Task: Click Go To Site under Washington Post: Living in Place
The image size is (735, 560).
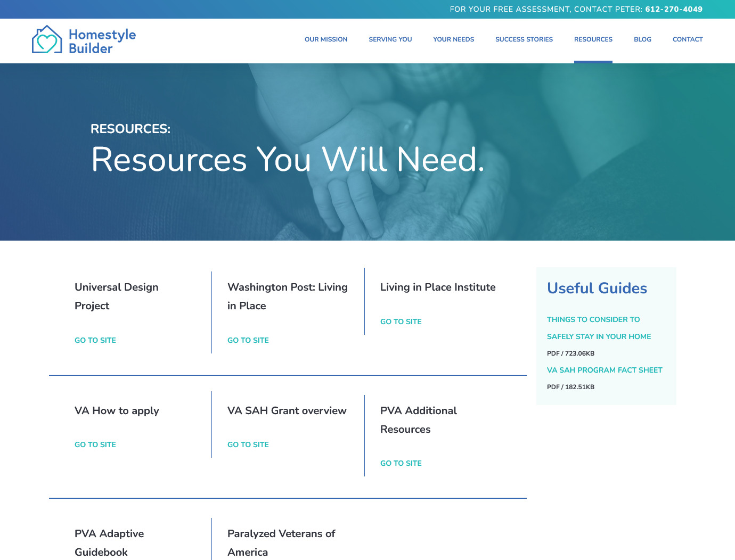Action: pyautogui.click(x=248, y=340)
